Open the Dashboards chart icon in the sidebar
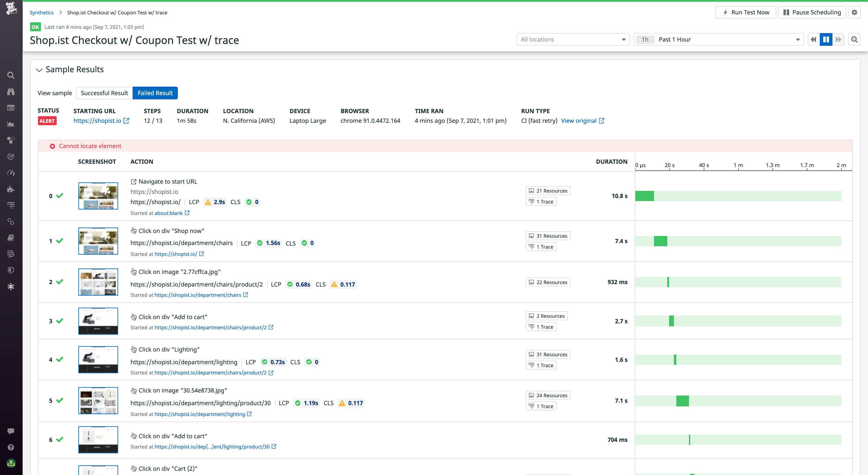 click(11, 124)
